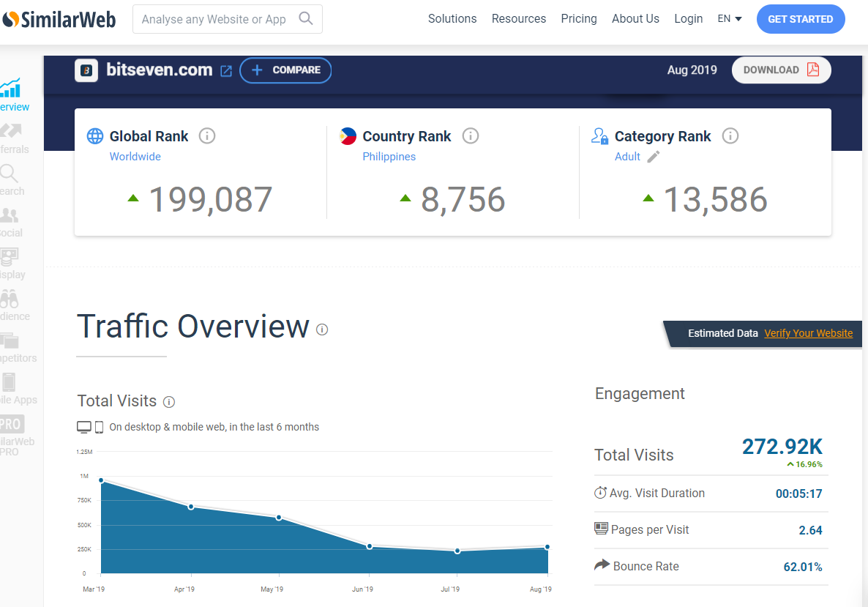868x607 pixels.
Task: Click the COMPARE button
Action: [285, 70]
